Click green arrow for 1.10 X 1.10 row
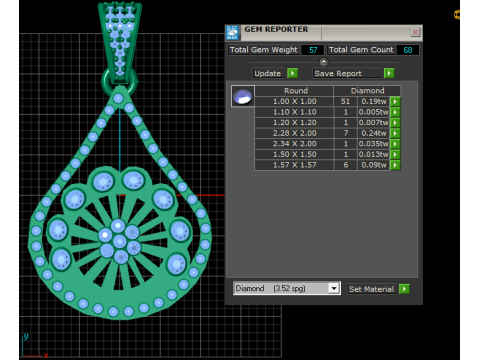 tap(395, 112)
